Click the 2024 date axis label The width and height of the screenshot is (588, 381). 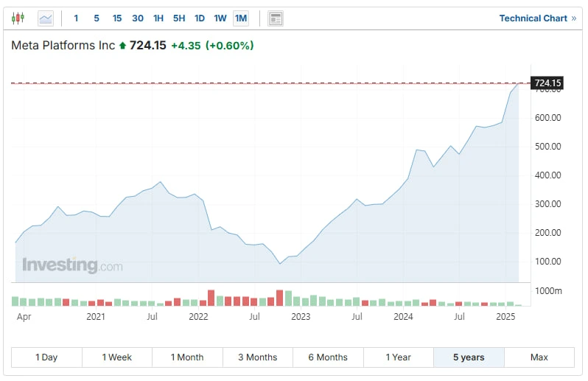click(x=403, y=317)
